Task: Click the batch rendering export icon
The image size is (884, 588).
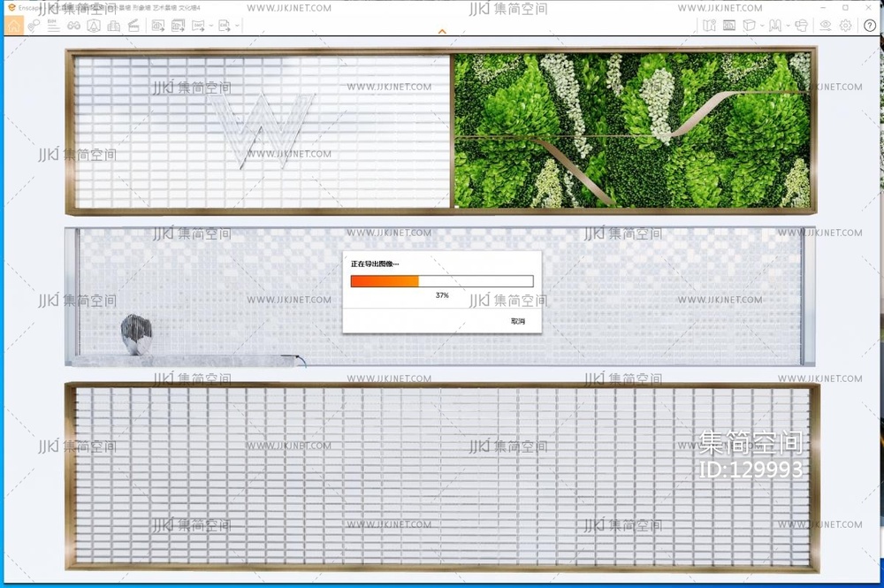Action: pyautogui.click(x=178, y=26)
